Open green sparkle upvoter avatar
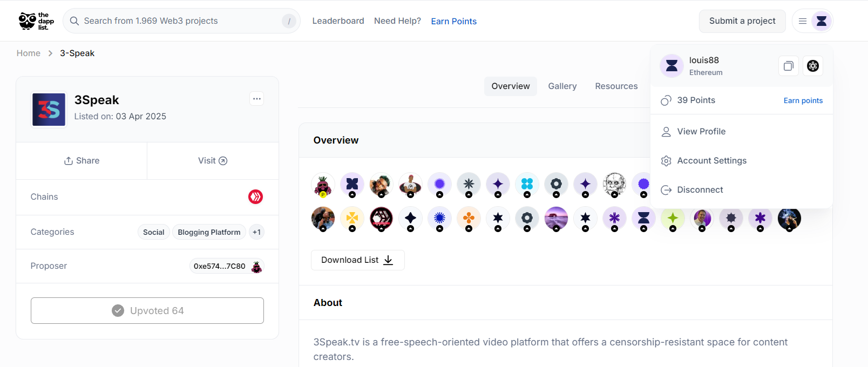This screenshot has height=367, width=868. point(673,218)
